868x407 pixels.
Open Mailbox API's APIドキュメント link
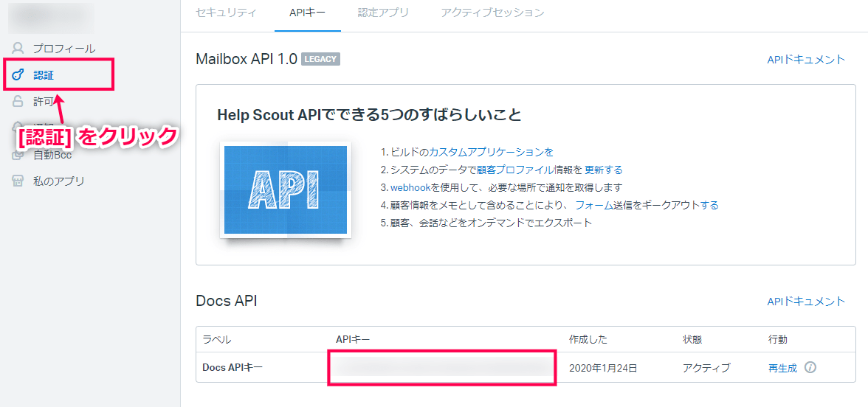pyautogui.click(x=806, y=60)
